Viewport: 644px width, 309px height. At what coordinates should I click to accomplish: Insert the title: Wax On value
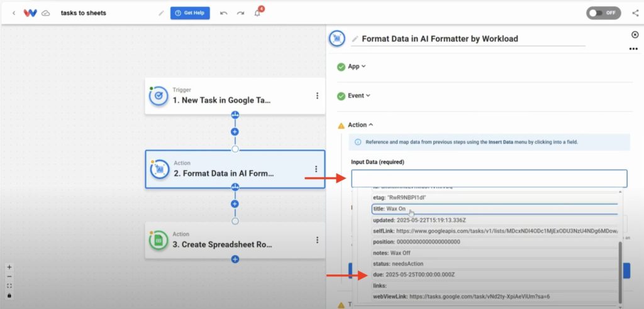[494, 209]
